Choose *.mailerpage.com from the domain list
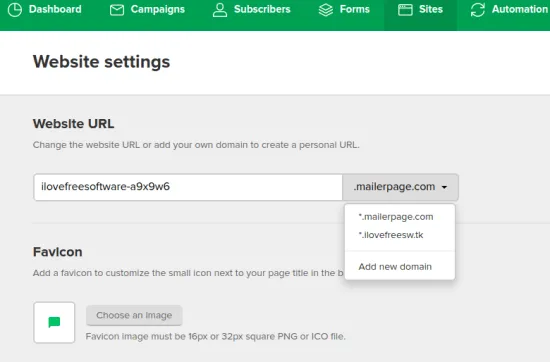 (x=396, y=217)
